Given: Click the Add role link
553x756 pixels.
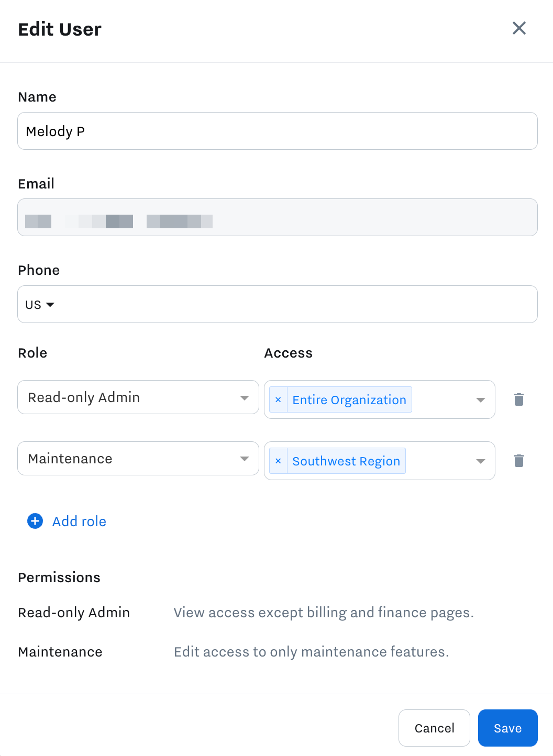Looking at the screenshot, I should (x=79, y=521).
